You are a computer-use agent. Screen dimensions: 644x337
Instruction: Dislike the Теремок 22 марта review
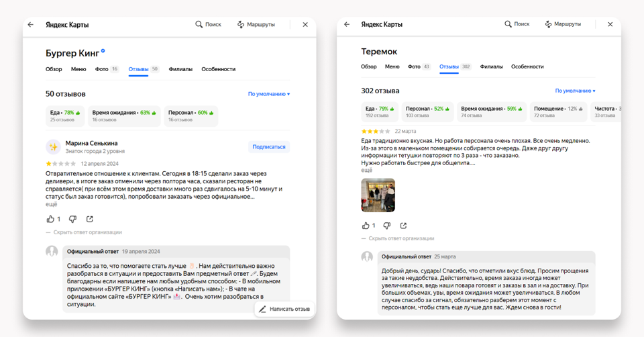click(x=387, y=225)
